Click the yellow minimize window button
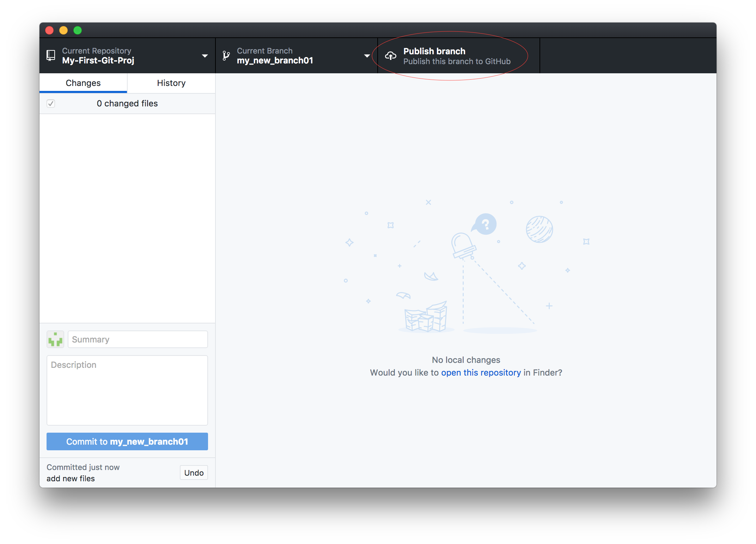 tap(63, 30)
